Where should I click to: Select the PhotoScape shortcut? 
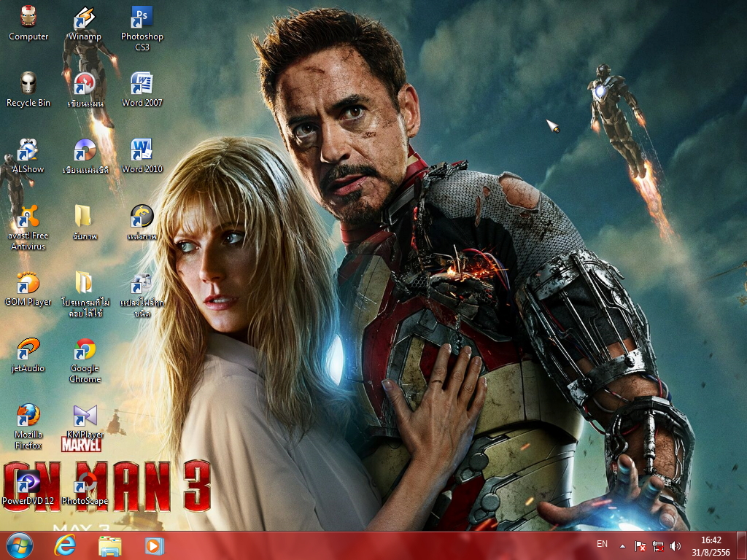click(85, 488)
